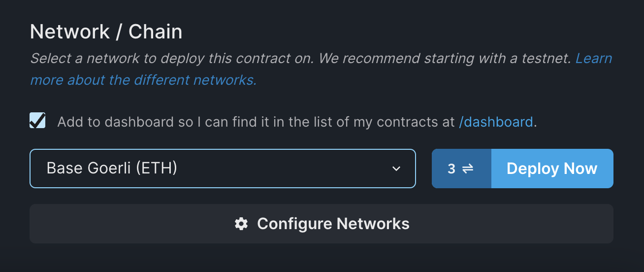Screen dimensions: 644x272
Task: Follow the 'Learn' link after testnet
Action: [x=593, y=59]
